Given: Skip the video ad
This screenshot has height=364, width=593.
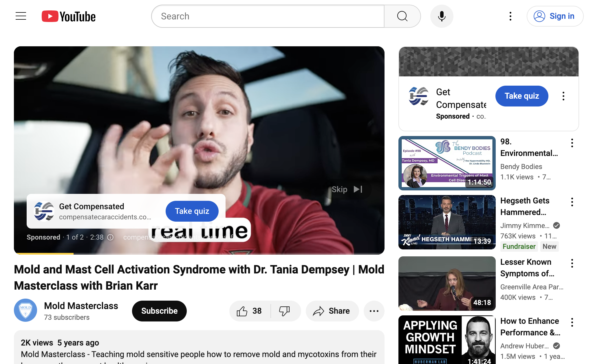Looking at the screenshot, I should click(347, 189).
